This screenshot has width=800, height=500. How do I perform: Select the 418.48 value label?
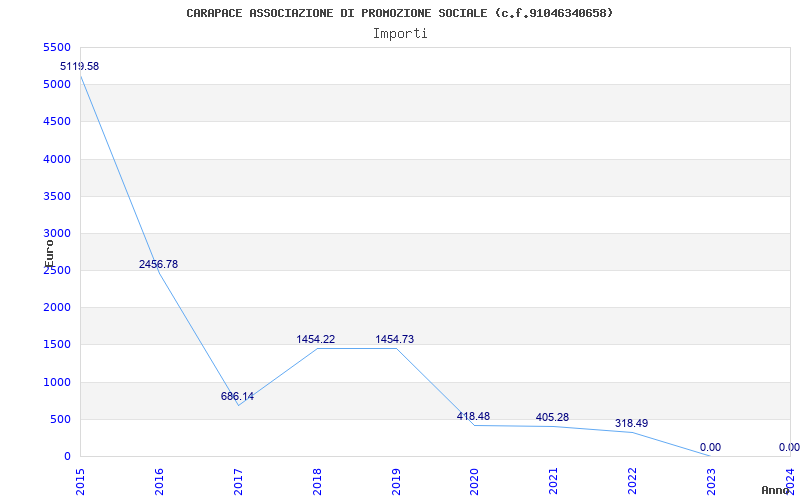[473, 416]
